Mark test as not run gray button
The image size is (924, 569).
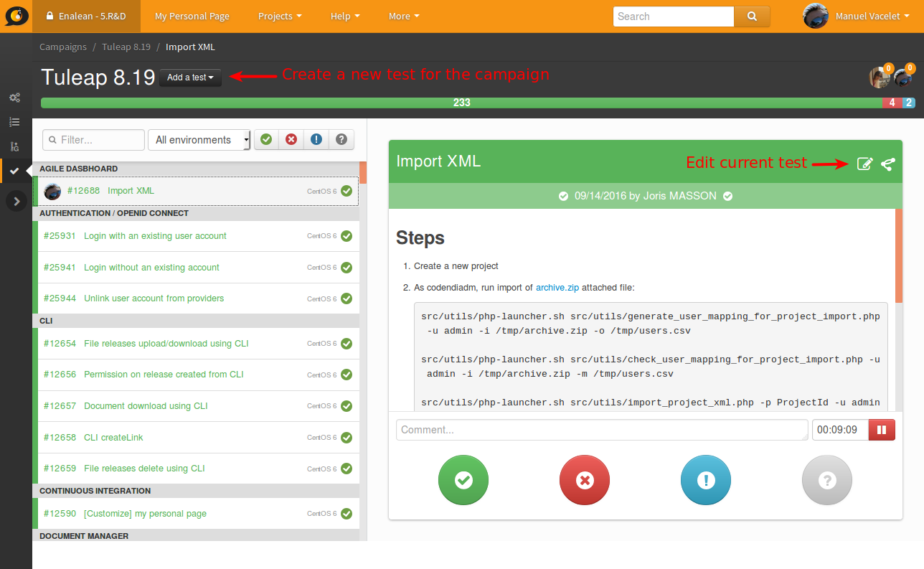(827, 480)
